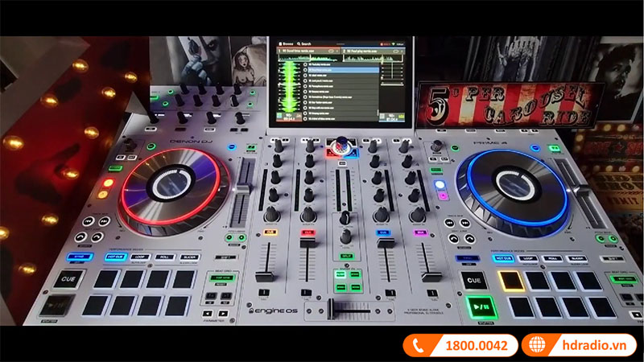Screen dimensions: 644x362
Task: Tap right deck beat jump back button
Action: [454, 238]
